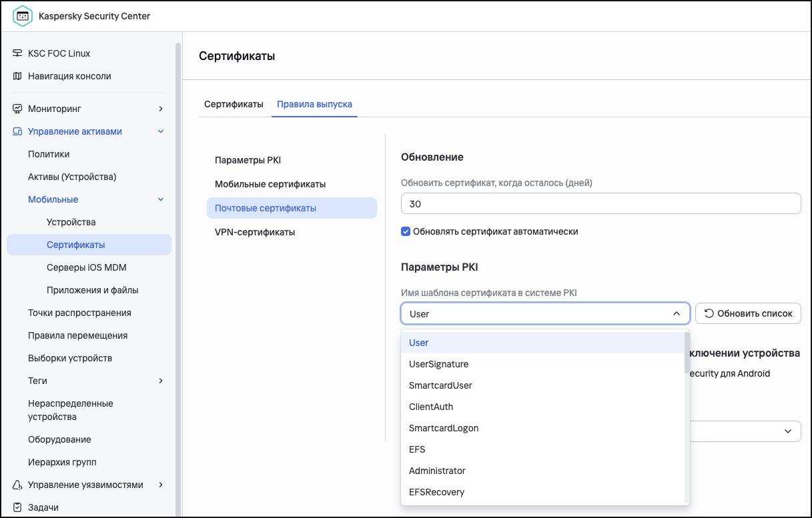This screenshot has height=518, width=812.
Task: Click the Управление активами devices icon
Action: [x=17, y=131]
